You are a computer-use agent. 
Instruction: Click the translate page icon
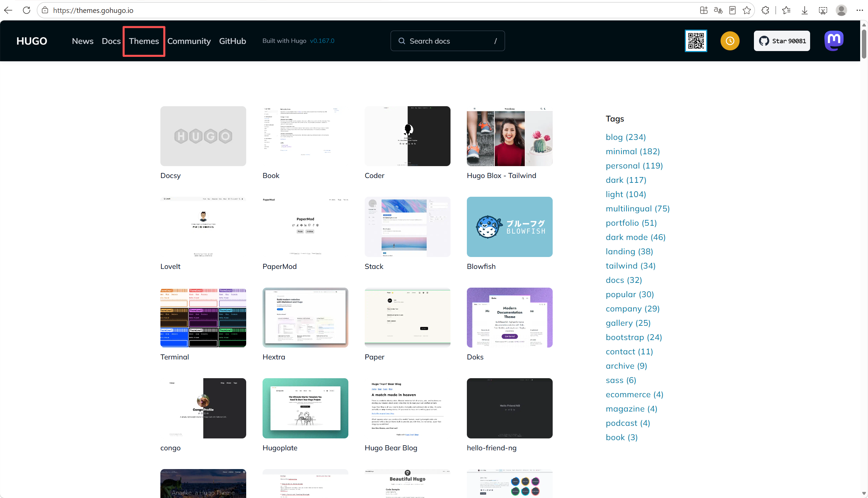coord(718,10)
